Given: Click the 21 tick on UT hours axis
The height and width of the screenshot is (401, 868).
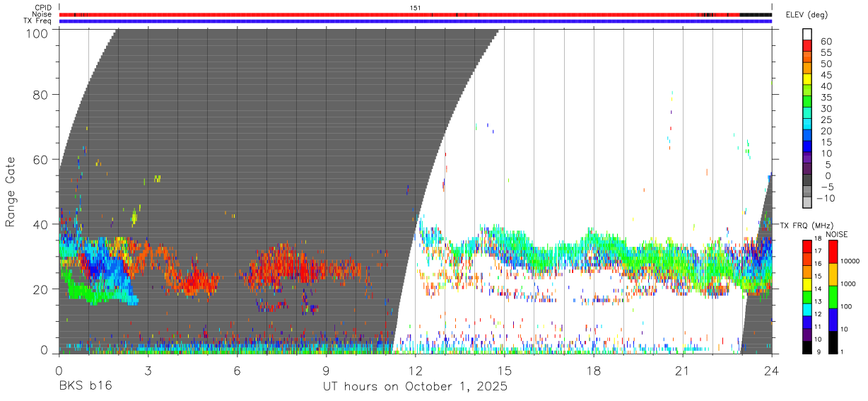Looking at the screenshot, I should click(x=683, y=370).
